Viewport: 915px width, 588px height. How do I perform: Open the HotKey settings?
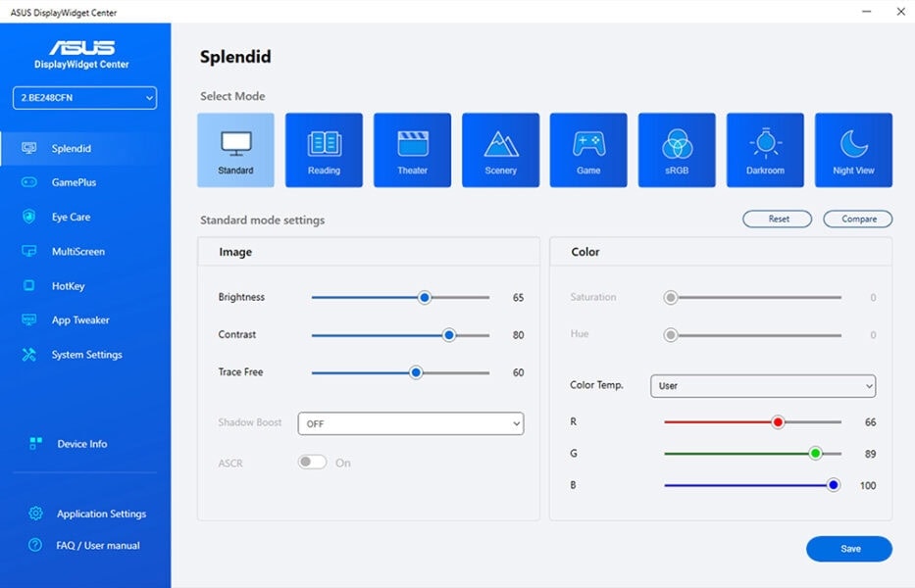[69, 285]
